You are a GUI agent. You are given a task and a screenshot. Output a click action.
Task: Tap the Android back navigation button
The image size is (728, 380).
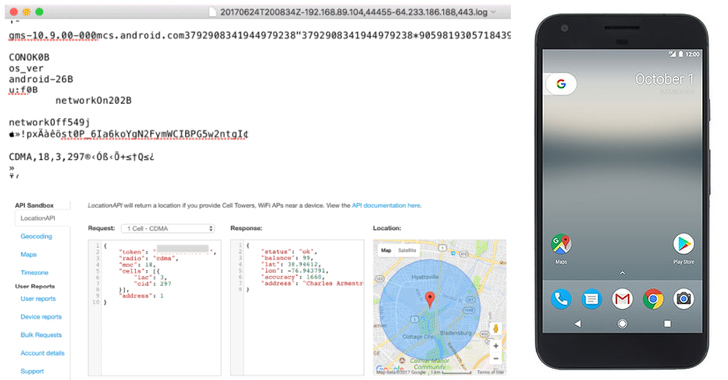(x=578, y=323)
